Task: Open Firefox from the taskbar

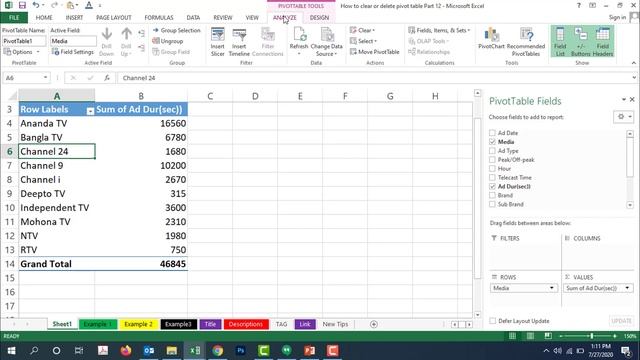Action: pyautogui.click(x=126, y=351)
